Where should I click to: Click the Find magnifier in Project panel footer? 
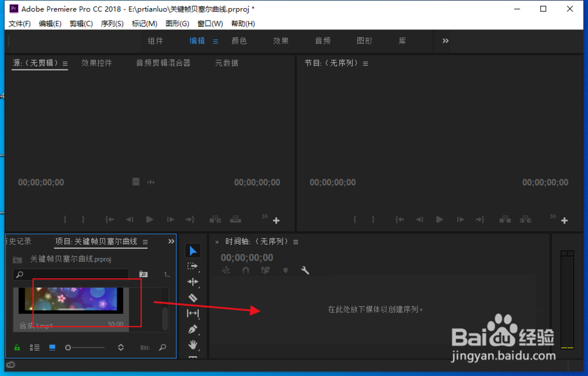[162, 348]
